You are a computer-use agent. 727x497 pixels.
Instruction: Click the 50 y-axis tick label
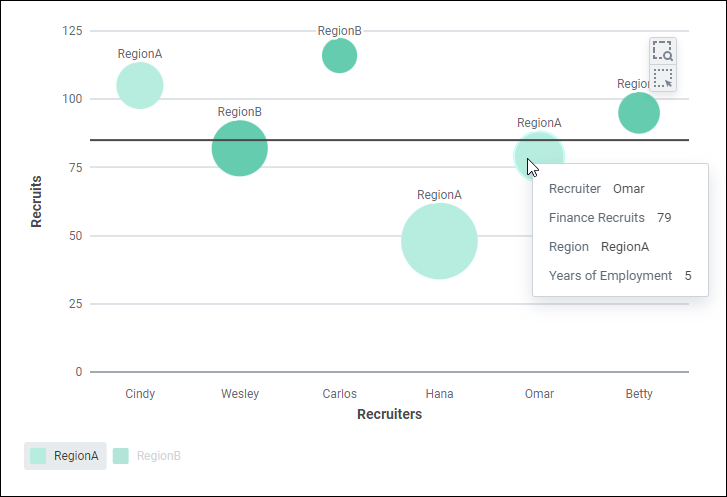coord(76,236)
